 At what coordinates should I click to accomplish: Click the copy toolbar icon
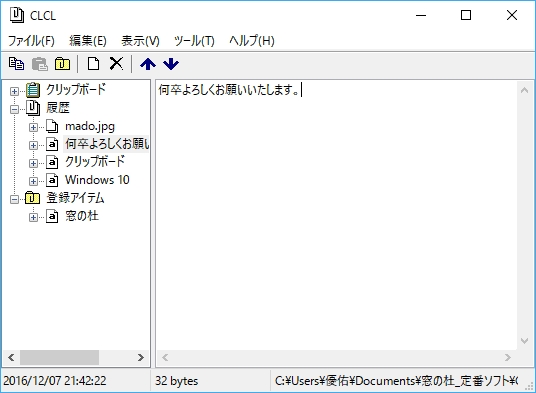(16, 64)
